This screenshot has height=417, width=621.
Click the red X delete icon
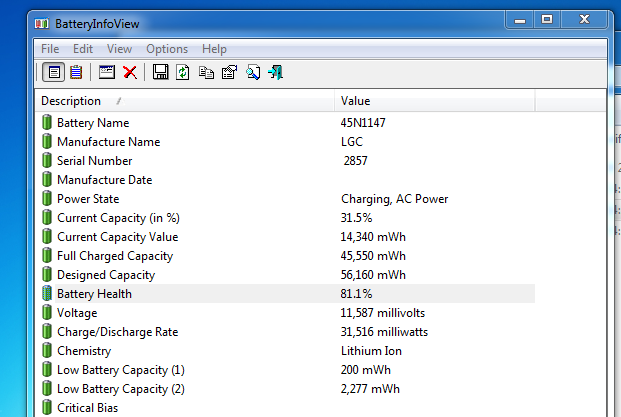(x=130, y=72)
